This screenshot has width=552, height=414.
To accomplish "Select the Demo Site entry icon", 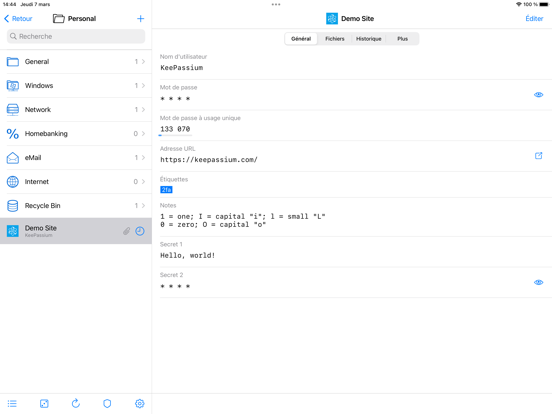I will (13, 231).
